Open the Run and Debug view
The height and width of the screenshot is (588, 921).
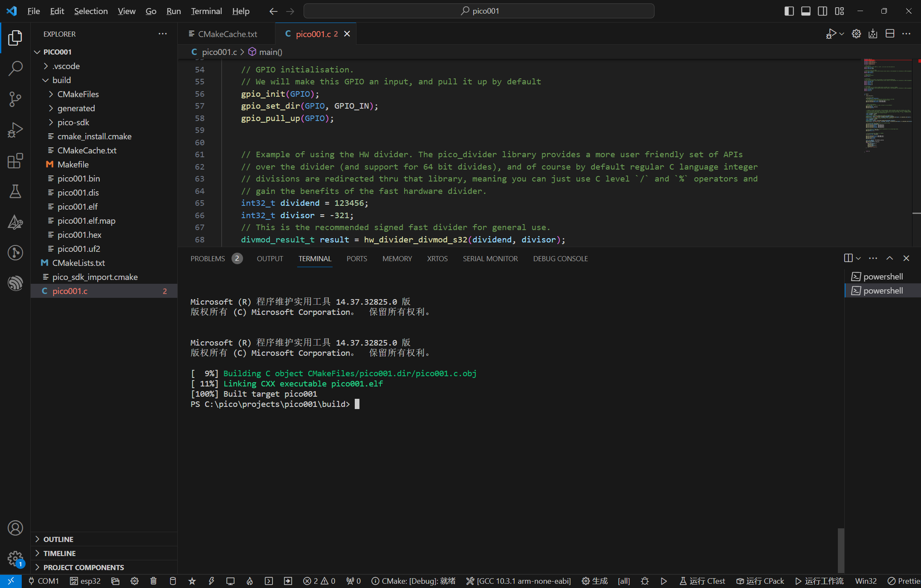tap(15, 130)
